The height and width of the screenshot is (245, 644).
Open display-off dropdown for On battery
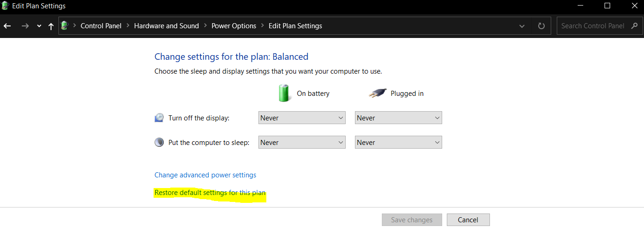tap(302, 118)
